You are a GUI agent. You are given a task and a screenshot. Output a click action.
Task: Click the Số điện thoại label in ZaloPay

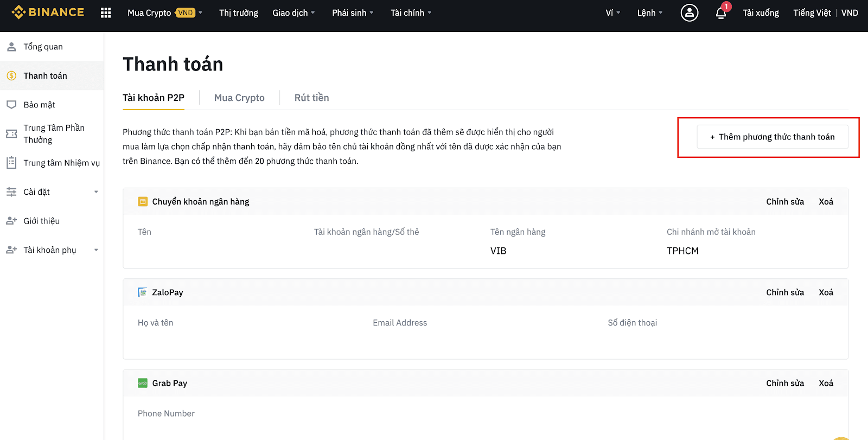[x=633, y=322]
